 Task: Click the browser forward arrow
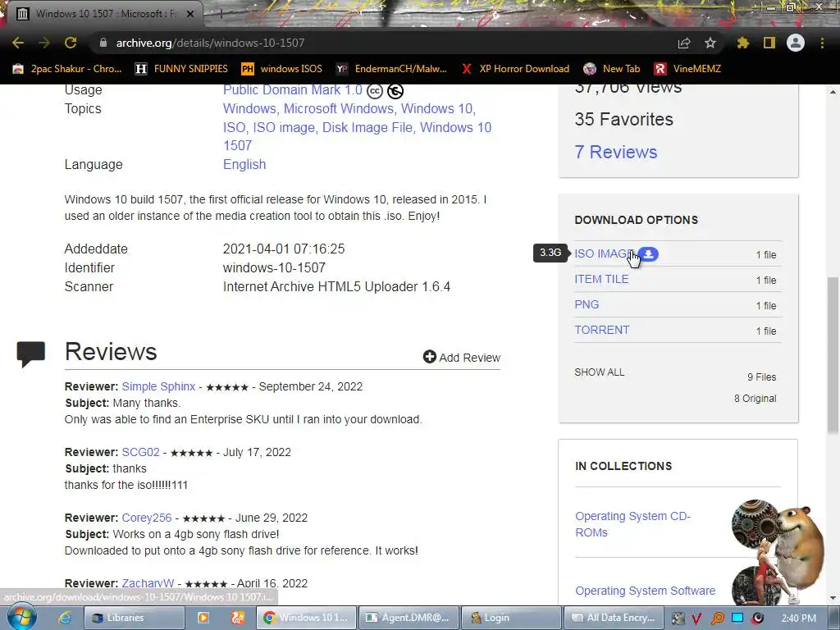(x=44, y=43)
